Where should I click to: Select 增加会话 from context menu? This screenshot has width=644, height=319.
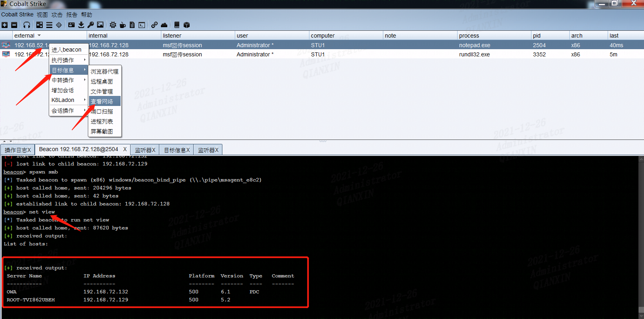coord(68,90)
